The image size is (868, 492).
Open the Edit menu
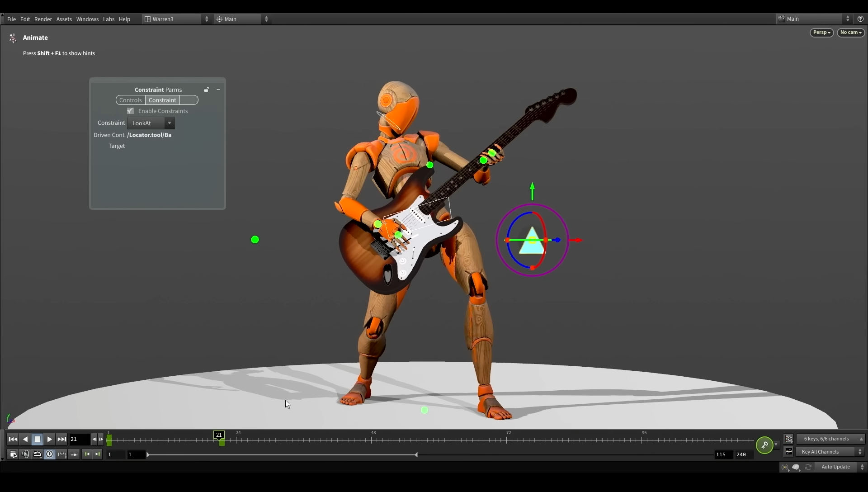pyautogui.click(x=25, y=19)
